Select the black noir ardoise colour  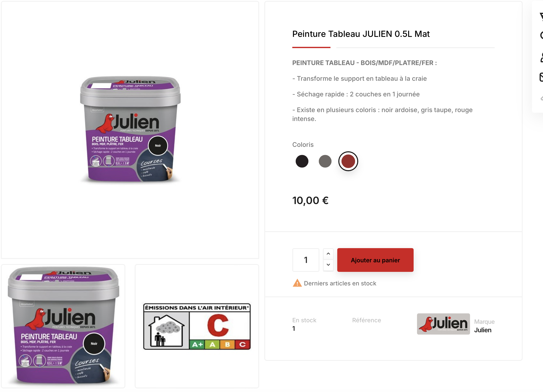tap(302, 161)
